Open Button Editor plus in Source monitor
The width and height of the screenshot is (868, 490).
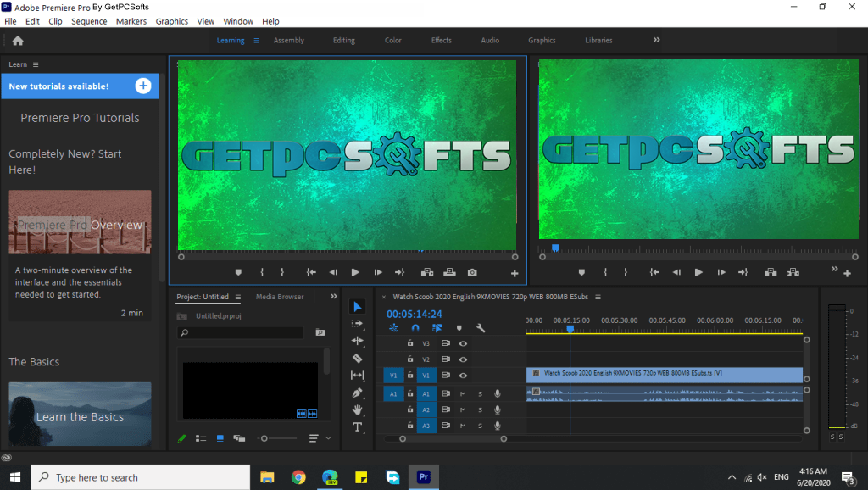(x=515, y=273)
